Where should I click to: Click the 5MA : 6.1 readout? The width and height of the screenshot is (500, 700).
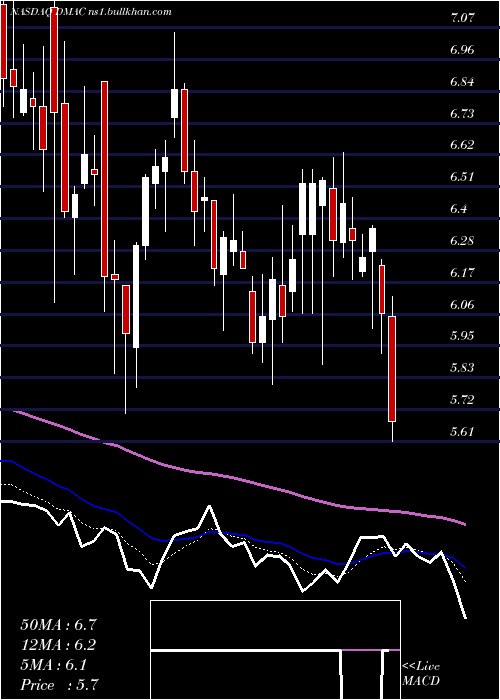(x=54, y=665)
